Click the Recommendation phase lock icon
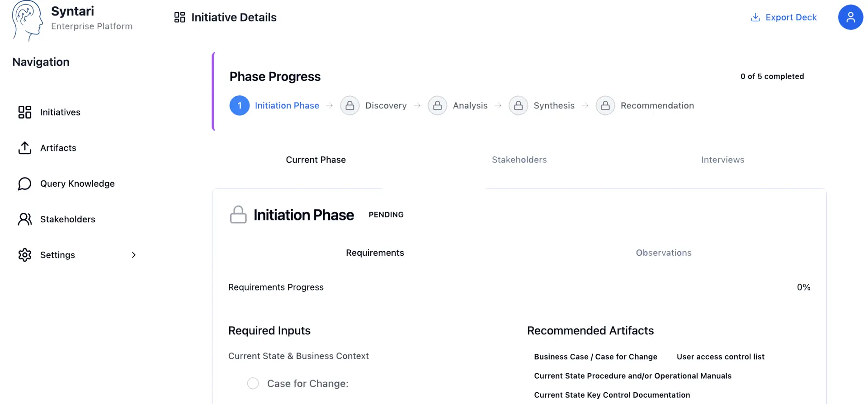Viewport: 868px width, 404px height. (605, 106)
